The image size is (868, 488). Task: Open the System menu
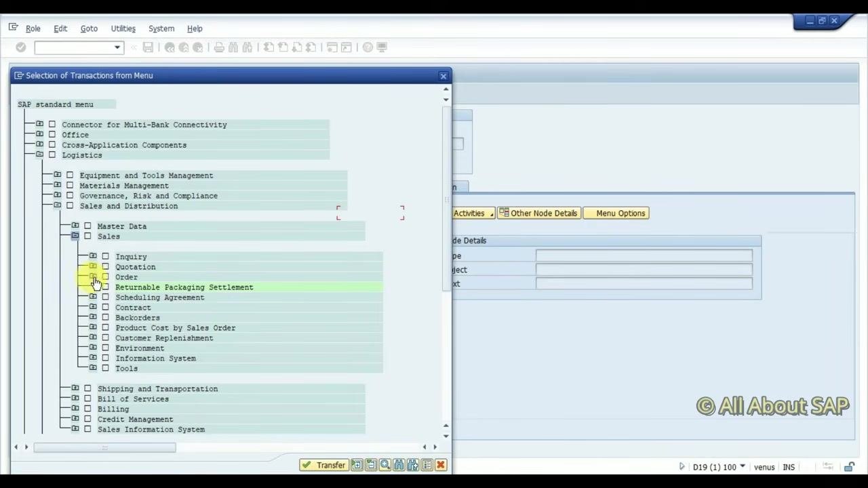click(161, 28)
